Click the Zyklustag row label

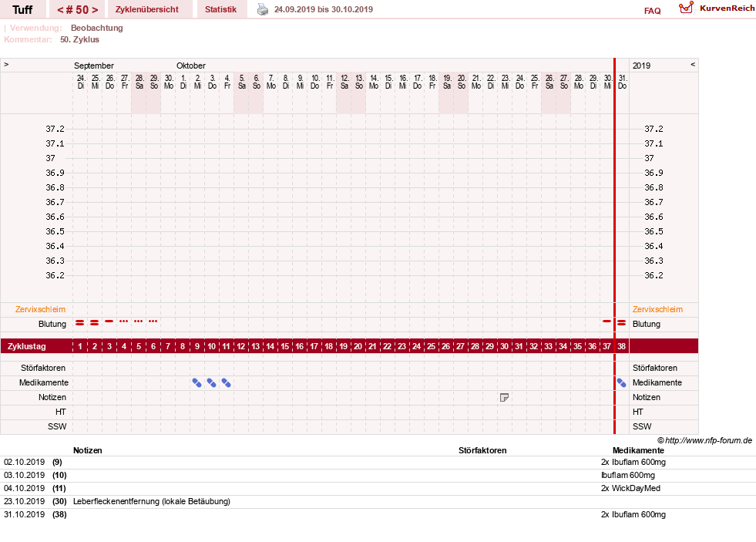27,346
